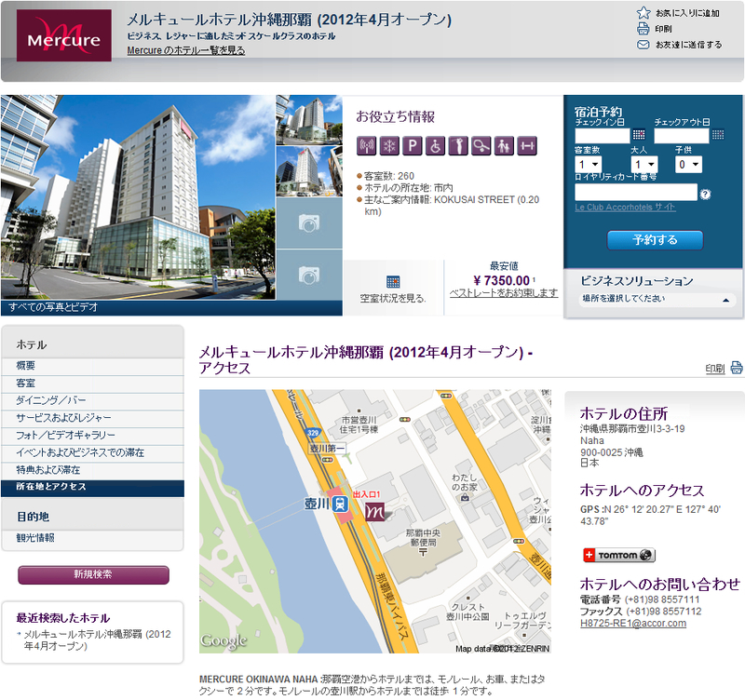Open the check-in date calendar icon

coord(639,135)
